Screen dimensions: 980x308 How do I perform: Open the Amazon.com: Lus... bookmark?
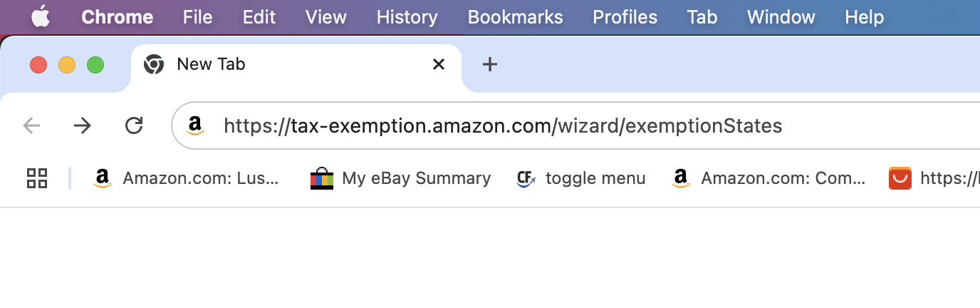click(x=187, y=178)
